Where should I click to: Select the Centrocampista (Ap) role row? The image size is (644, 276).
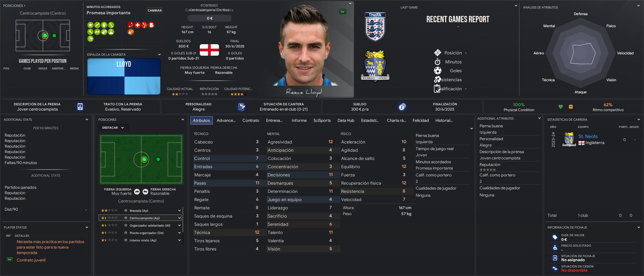pos(140,218)
